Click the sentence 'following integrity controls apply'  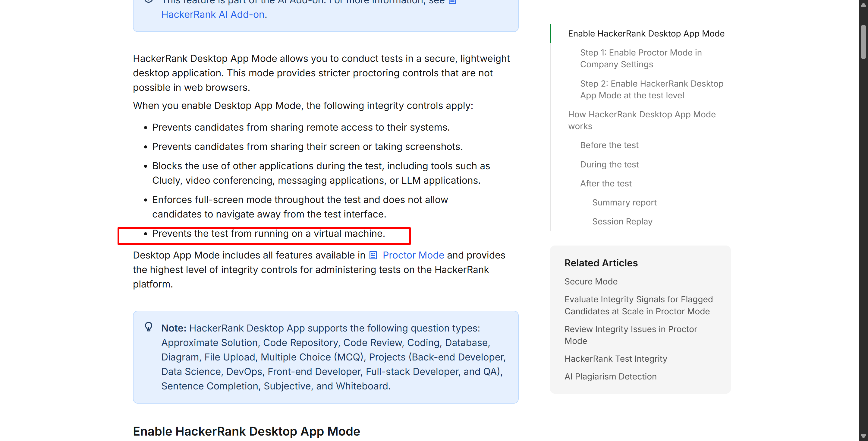tap(303, 106)
